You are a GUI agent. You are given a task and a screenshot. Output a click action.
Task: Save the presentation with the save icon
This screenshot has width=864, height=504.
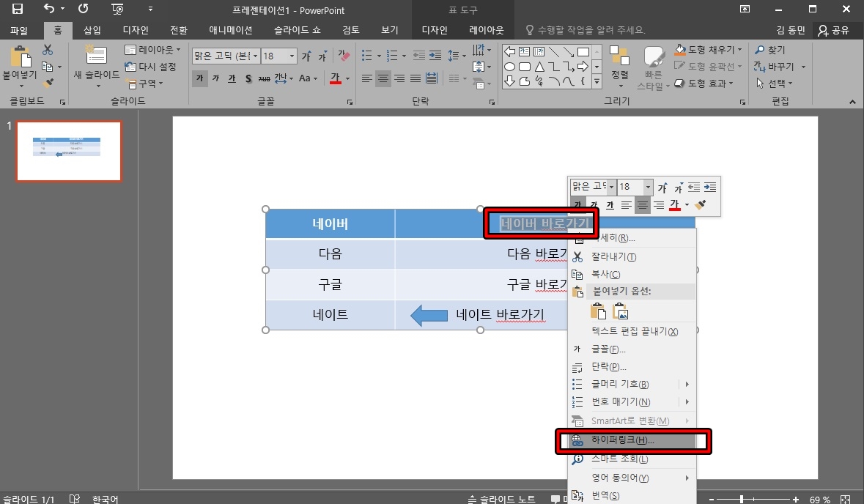pyautogui.click(x=18, y=9)
